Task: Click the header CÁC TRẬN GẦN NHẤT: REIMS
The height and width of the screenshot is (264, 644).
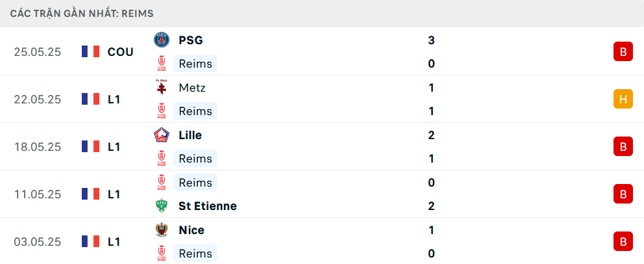Action: click(82, 14)
